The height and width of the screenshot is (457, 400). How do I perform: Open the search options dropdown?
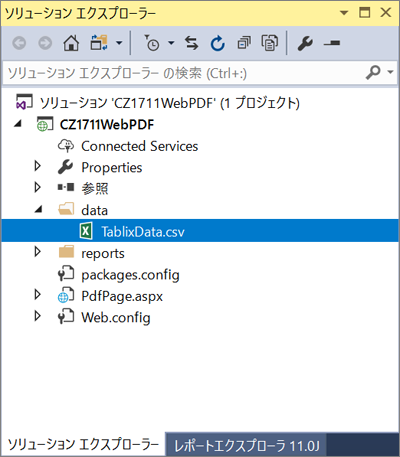pyautogui.click(x=390, y=72)
